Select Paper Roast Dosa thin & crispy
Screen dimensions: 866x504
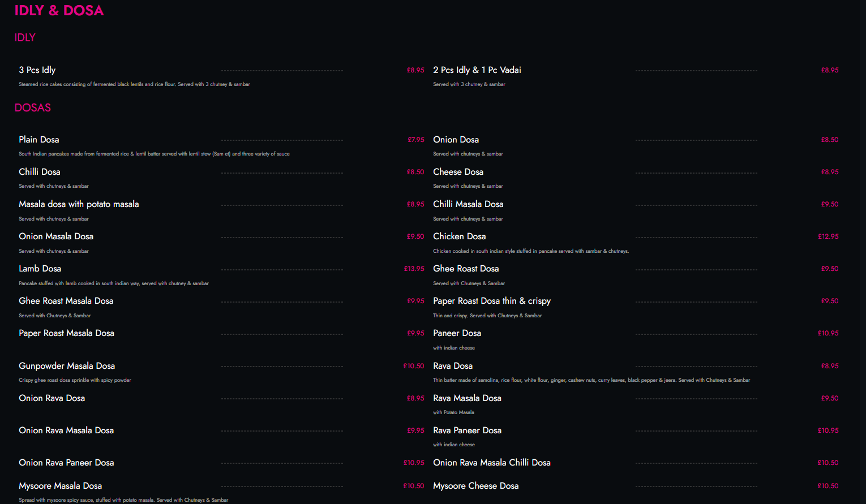click(491, 301)
